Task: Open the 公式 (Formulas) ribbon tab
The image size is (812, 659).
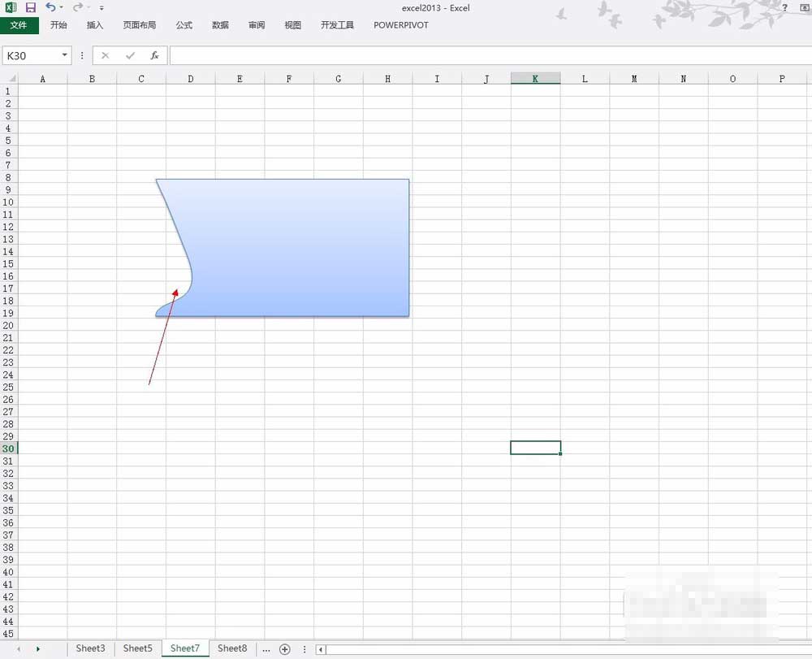Action: click(x=184, y=25)
